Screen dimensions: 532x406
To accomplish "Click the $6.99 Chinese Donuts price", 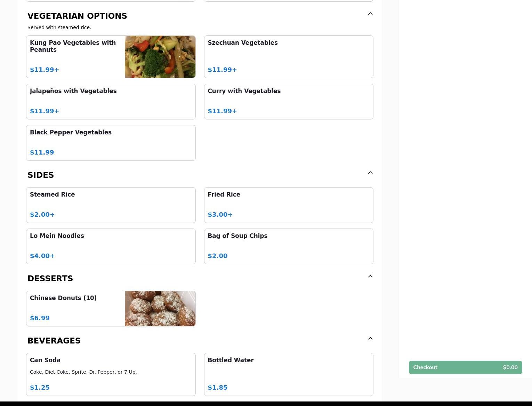I will pos(40,318).
